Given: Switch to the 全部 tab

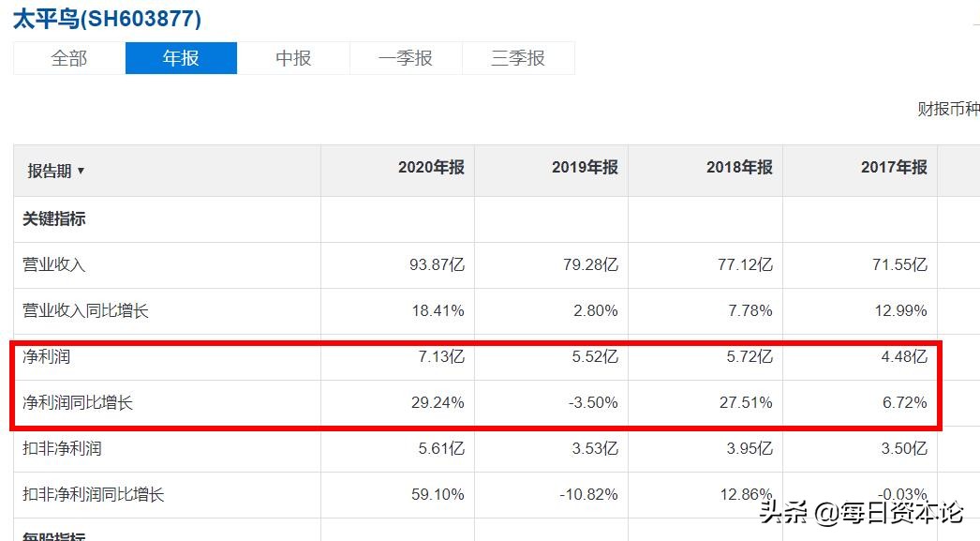Looking at the screenshot, I should pos(67,57).
